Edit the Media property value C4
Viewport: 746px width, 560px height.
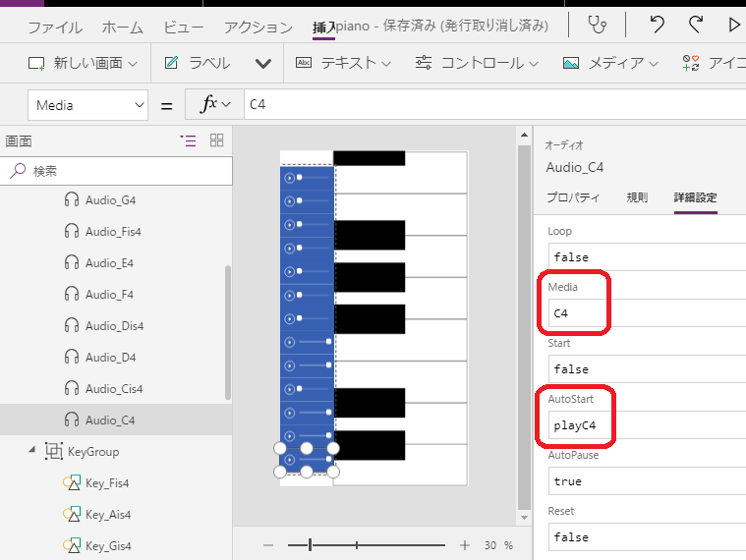(647, 313)
